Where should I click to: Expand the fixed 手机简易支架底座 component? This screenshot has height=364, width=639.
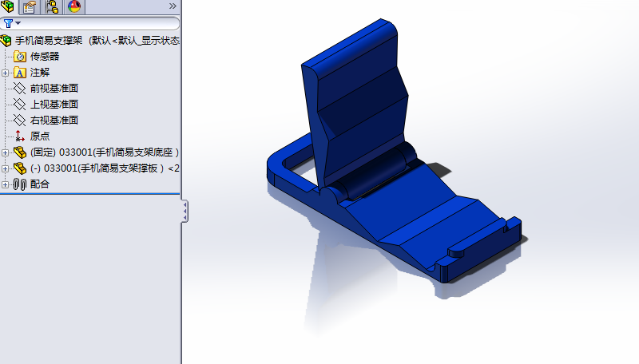(x=5, y=152)
